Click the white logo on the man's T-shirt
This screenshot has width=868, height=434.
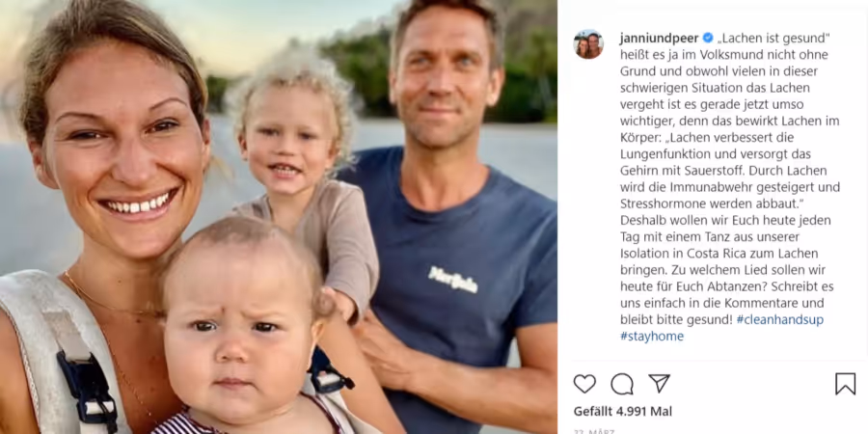coord(453,279)
